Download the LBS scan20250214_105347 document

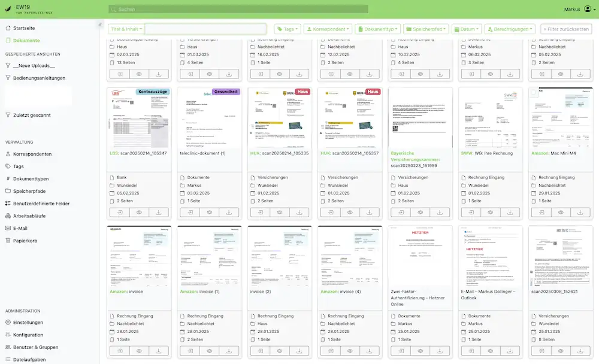pyautogui.click(x=159, y=212)
